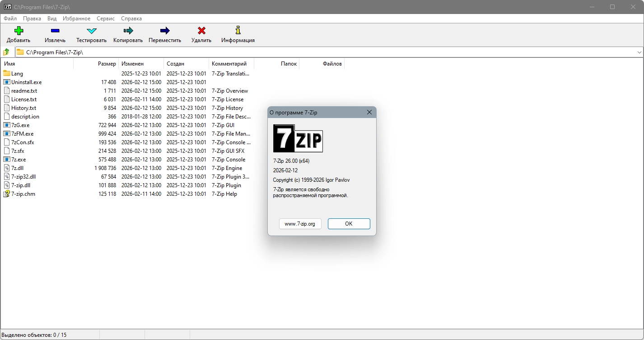644x340 pixels.
Task: Click the 7-Zip GUI SFX comment cell
Action: point(228,151)
